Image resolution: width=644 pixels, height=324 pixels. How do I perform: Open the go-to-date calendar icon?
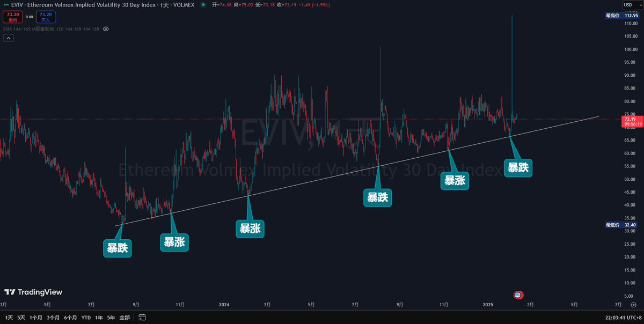142,318
